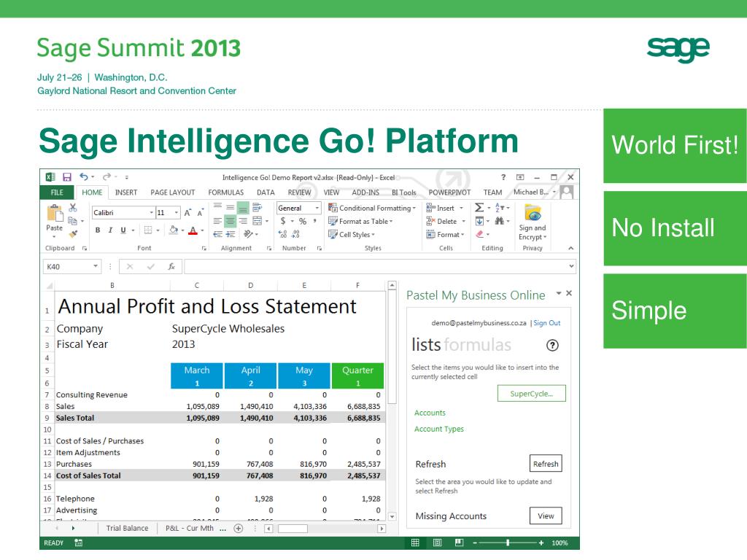
Task: Click the zoom slider in status bar
Action: 508,542
